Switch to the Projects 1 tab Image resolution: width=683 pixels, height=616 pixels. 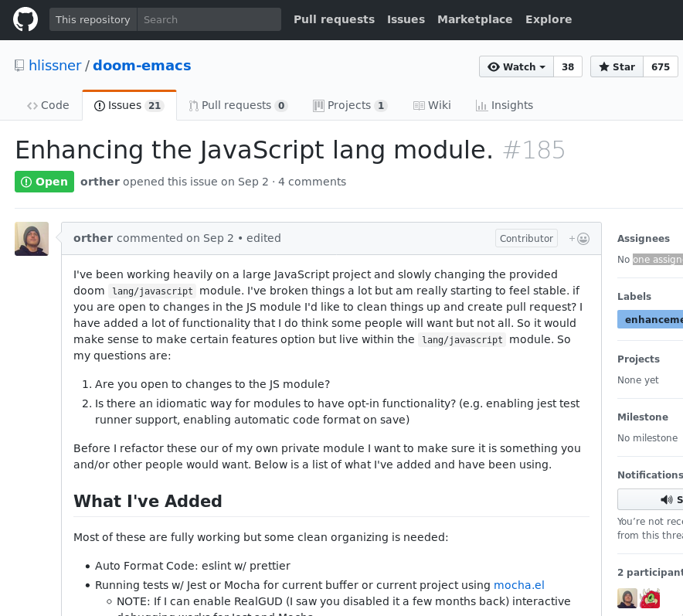coord(350,105)
